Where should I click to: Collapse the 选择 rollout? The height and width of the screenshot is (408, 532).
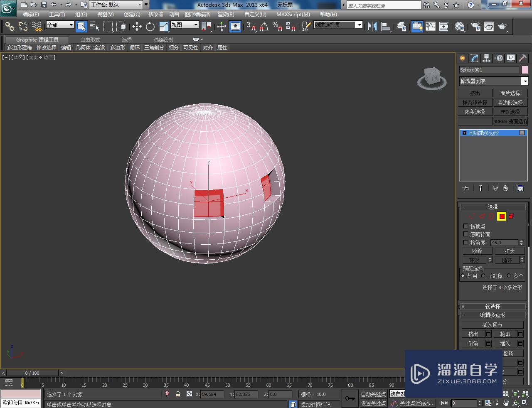coord(493,207)
